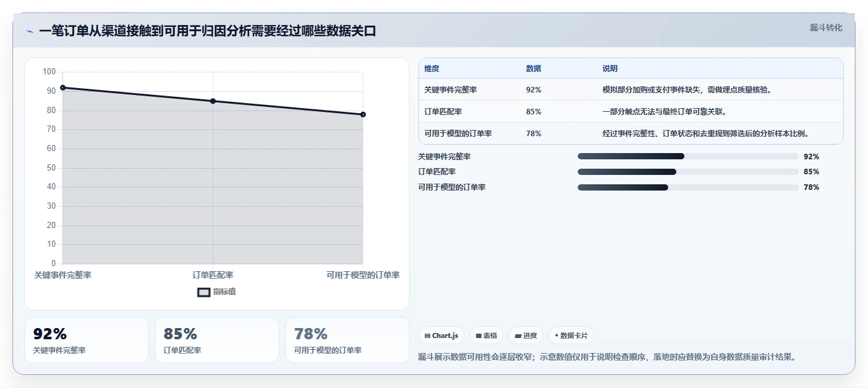This screenshot has width=868, height=388.
Task: Click the Chart.js chip
Action: 441,336
